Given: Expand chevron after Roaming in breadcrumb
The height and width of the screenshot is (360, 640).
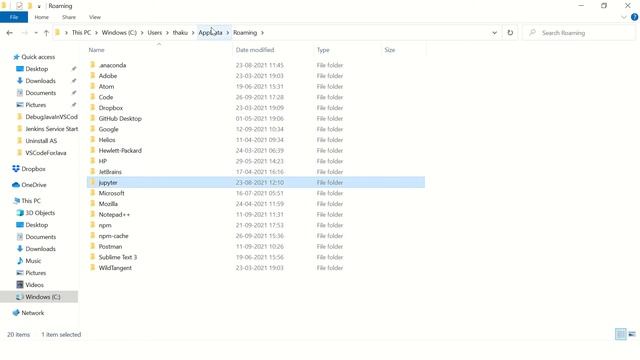Looking at the screenshot, I should (262, 33).
